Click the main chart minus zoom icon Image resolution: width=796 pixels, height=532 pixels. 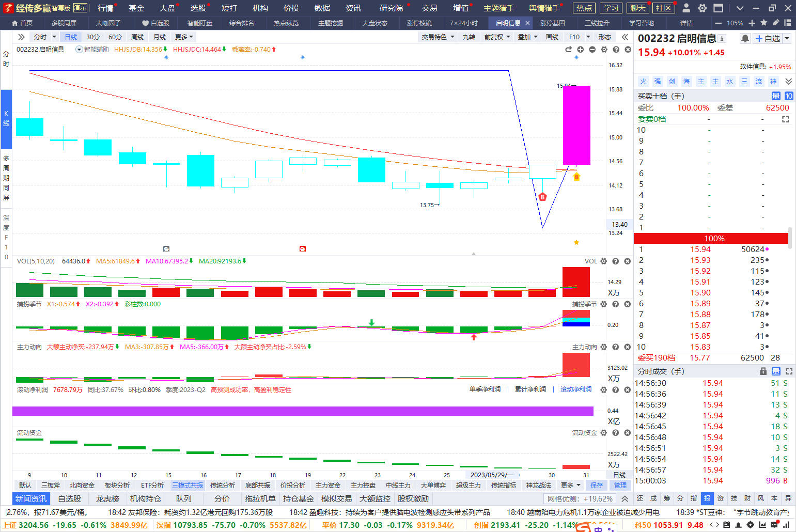[x=592, y=49]
